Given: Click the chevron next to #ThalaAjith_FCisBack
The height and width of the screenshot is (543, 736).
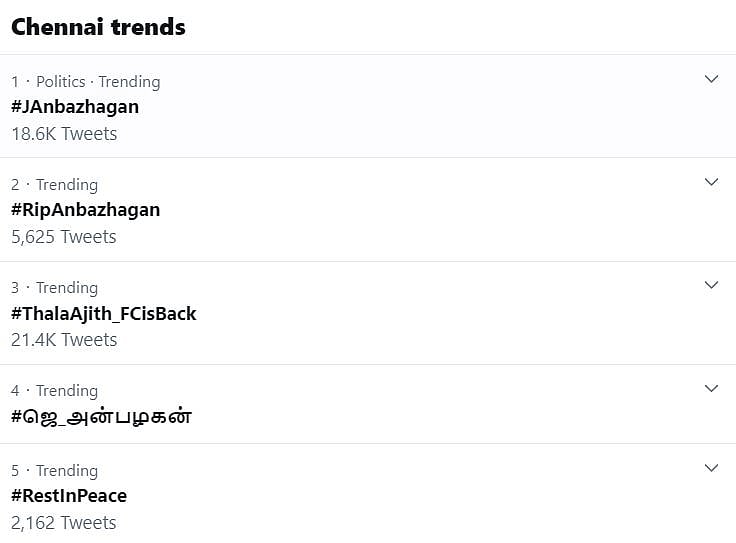Looking at the screenshot, I should [x=711, y=285].
